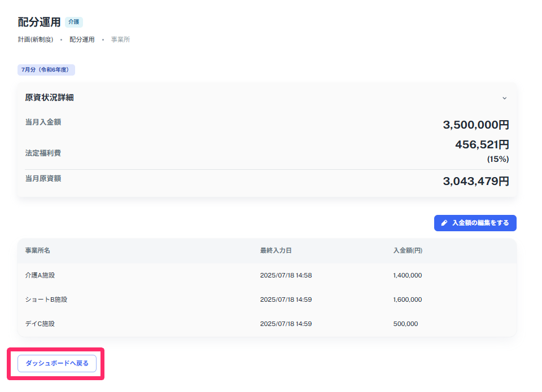The height and width of the screenshot is (392, 542).
Task: Click the 3,043,479円 当月原資額 value
Action: pos(475,181)
